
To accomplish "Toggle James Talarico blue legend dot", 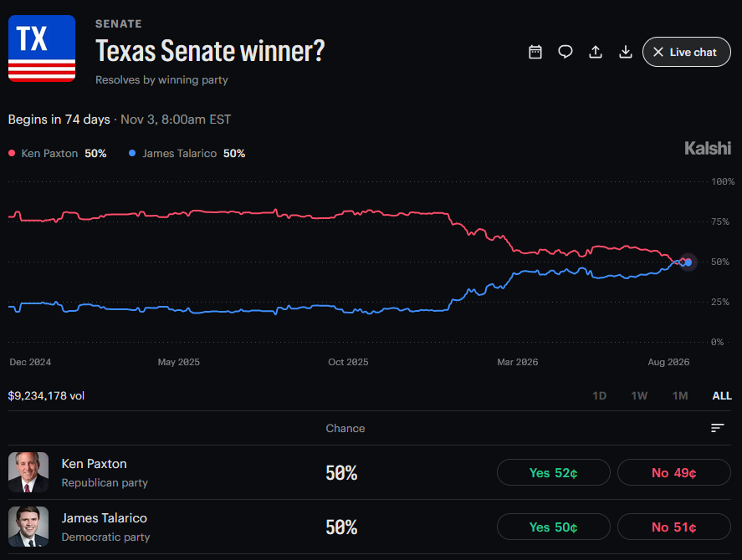I will (x=132, y=153).
